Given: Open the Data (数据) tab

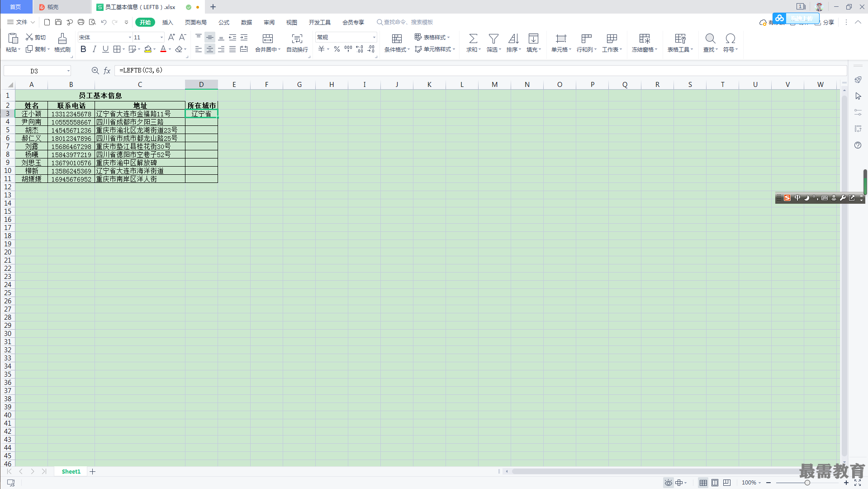Looking at the screenshot, I should (247, 22).
